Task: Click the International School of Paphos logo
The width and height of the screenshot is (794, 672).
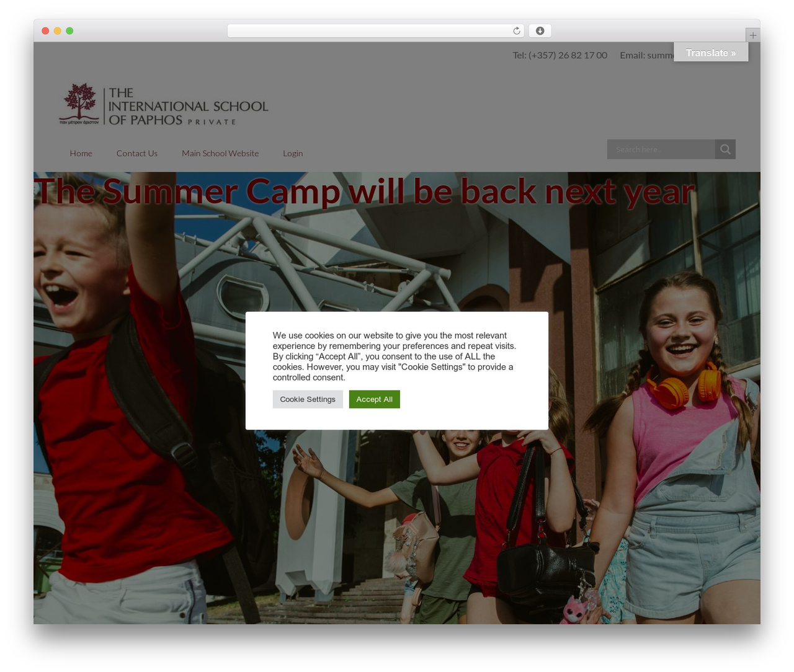Action: 164,105
